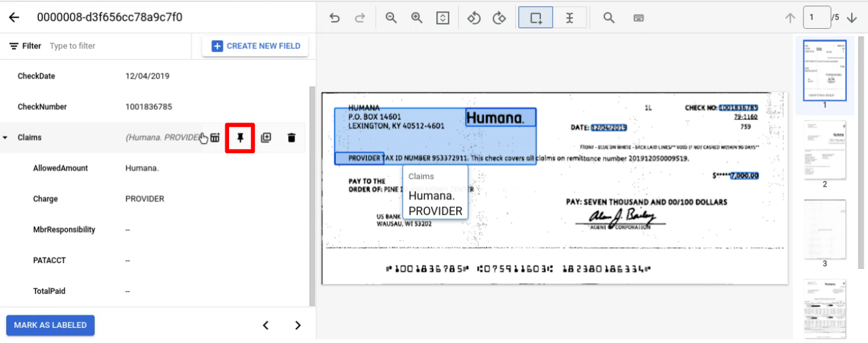Go to the next document with right chevron
868x343 pixels.
click(297, 325)
